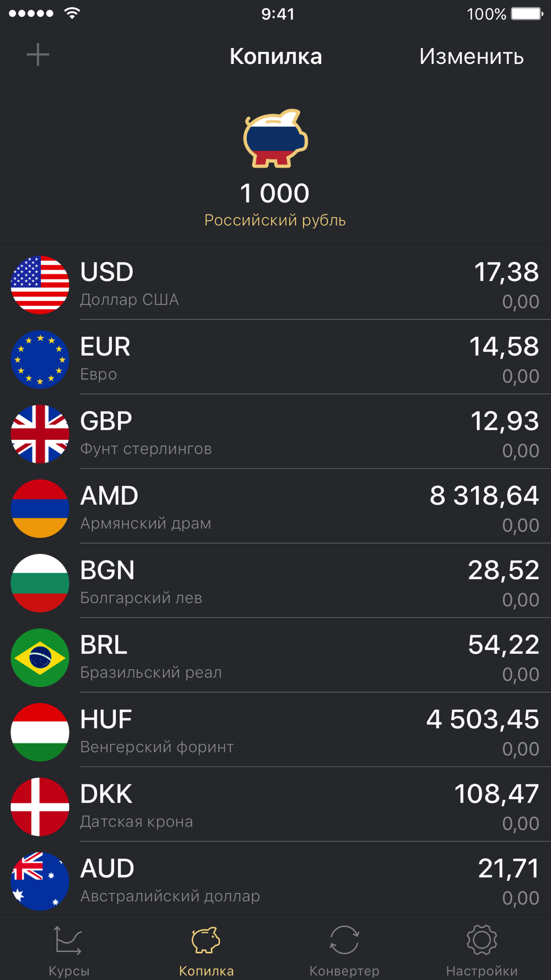Tap the Danish flag icon

pyautogui.click(x=40, y=806)
